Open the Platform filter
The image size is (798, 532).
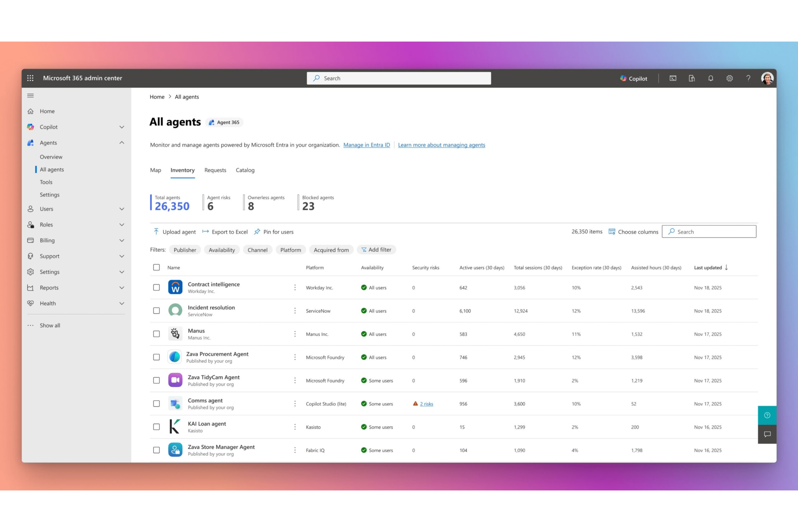click(291, 250)
